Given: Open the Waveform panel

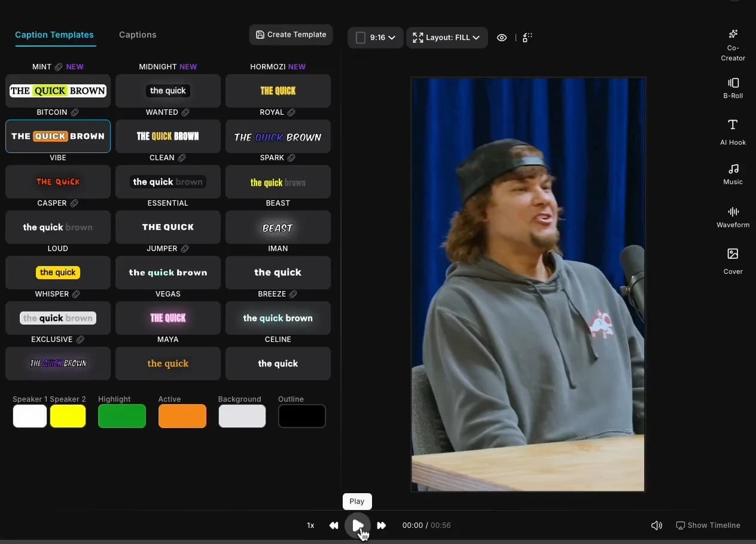Looking at the screenshot, I should point(733,216).
